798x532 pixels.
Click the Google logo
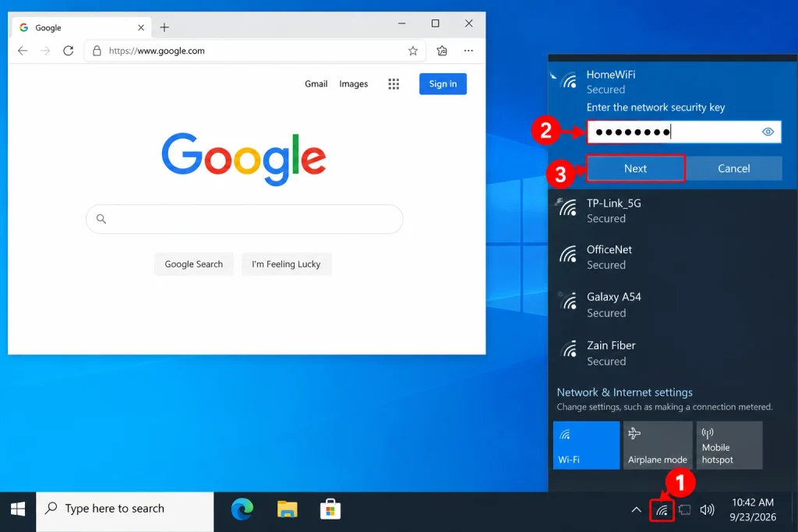click(x=244, y=159)
